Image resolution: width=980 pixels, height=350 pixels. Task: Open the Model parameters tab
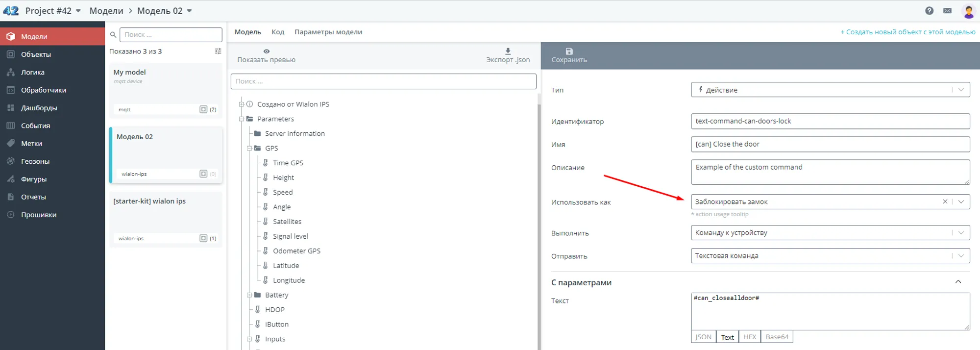[328, 32]
